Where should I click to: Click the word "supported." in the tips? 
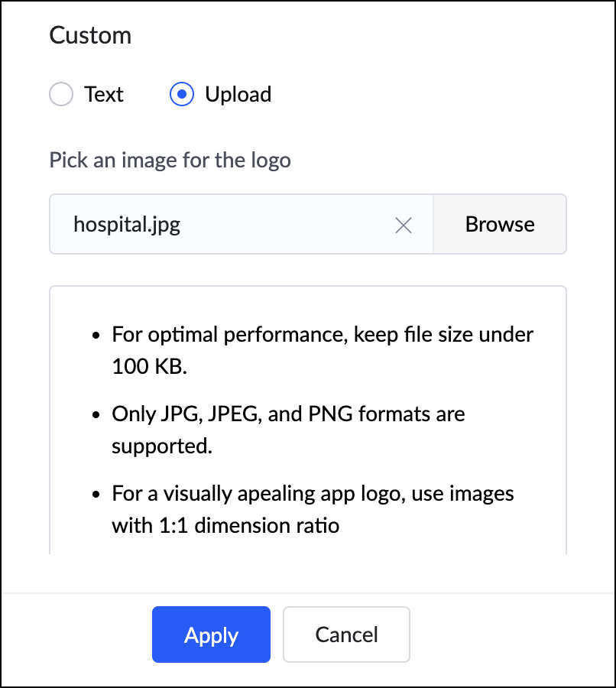pyautogui.click(x=161, y=446)
